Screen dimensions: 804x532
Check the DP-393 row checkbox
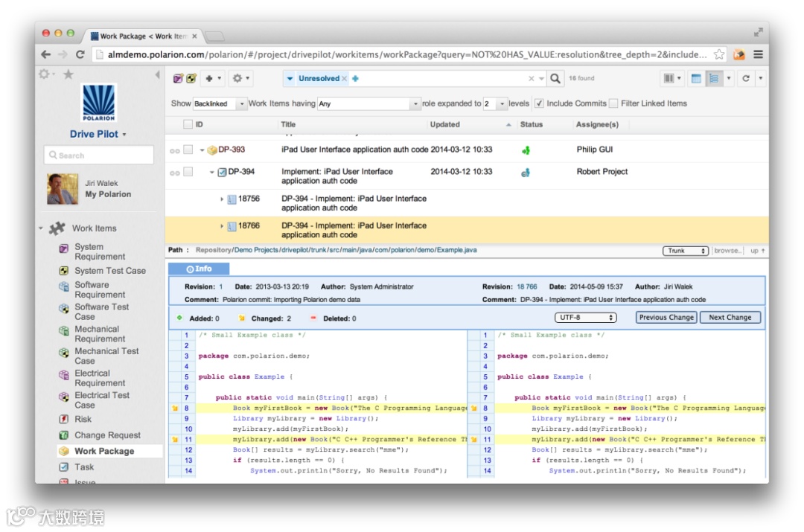[x=188, y=150]
